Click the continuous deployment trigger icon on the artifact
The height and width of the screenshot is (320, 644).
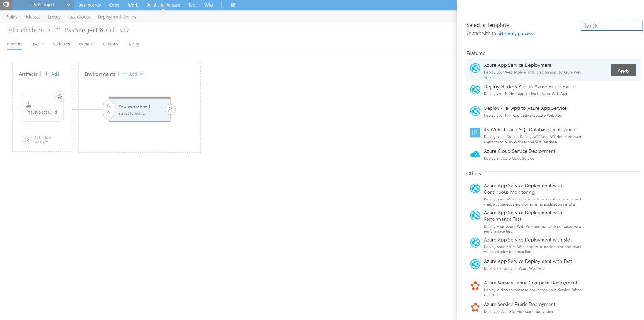(x=60, y=97)
